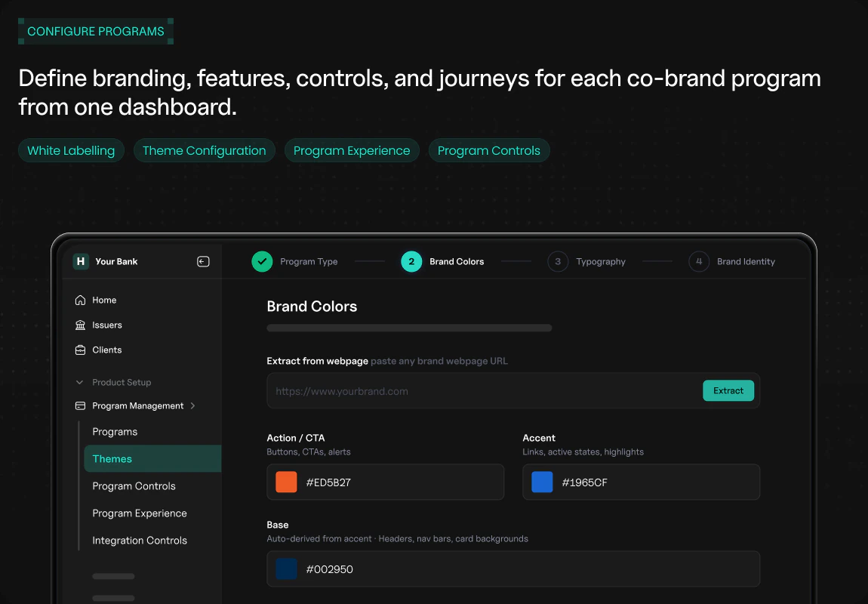Open Home in the sidebar
The image size is (868, 604).
pyautogui.click(x=104, y=300)
